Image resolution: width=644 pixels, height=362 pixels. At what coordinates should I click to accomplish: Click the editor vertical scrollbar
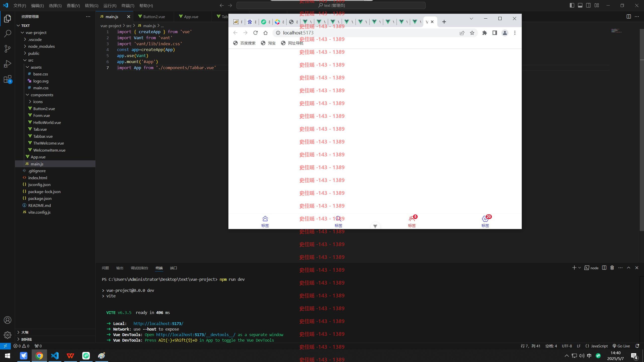tap(642, 130)
